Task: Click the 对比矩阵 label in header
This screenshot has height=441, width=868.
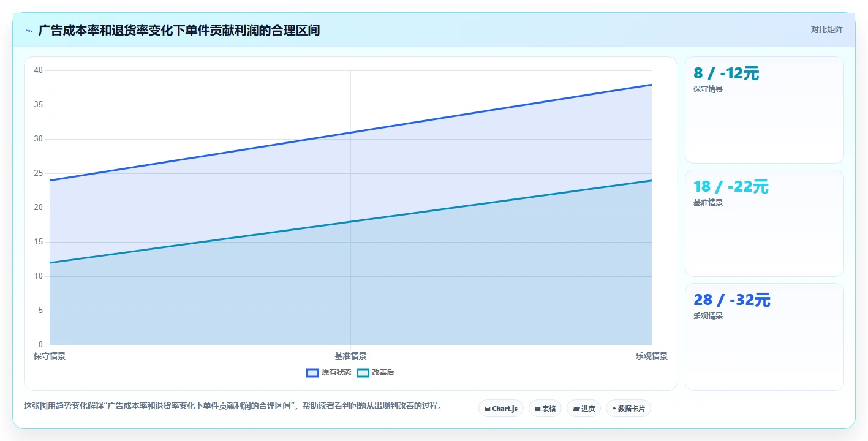Action: tap(827, 30)
